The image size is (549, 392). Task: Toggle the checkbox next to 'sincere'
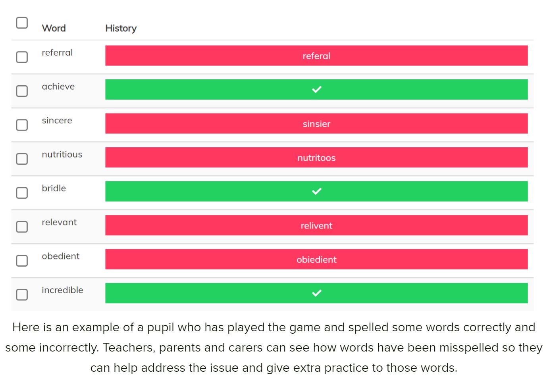[22, 125]
